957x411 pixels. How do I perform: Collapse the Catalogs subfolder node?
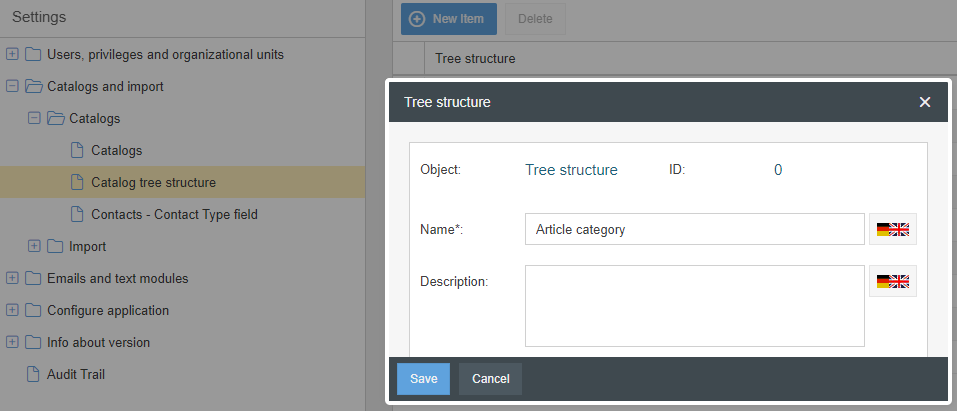click(34, 118)
